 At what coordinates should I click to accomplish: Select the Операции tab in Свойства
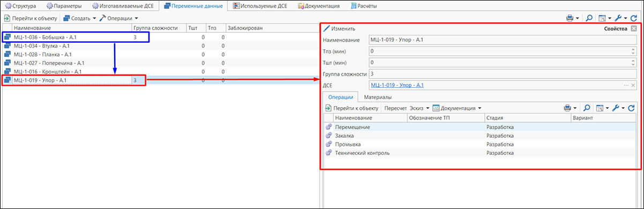click(340, 97)
